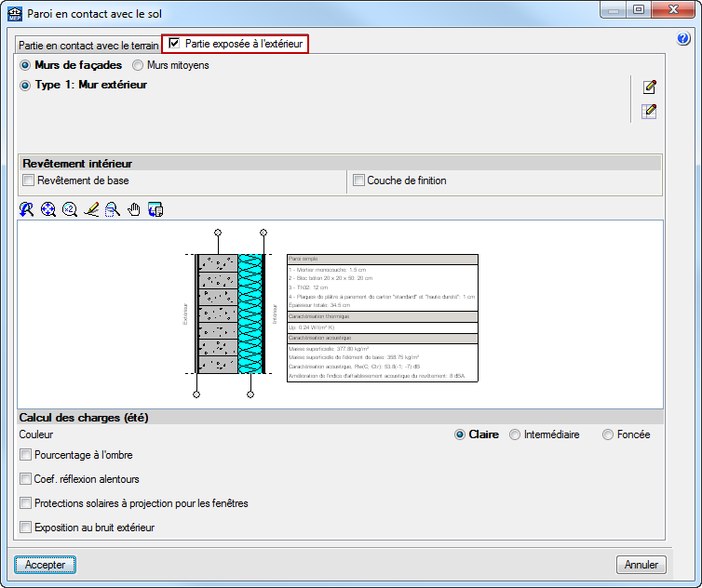Choose 'Foncée' color radio button
This screenshot has height=588, width=702.
608,434
